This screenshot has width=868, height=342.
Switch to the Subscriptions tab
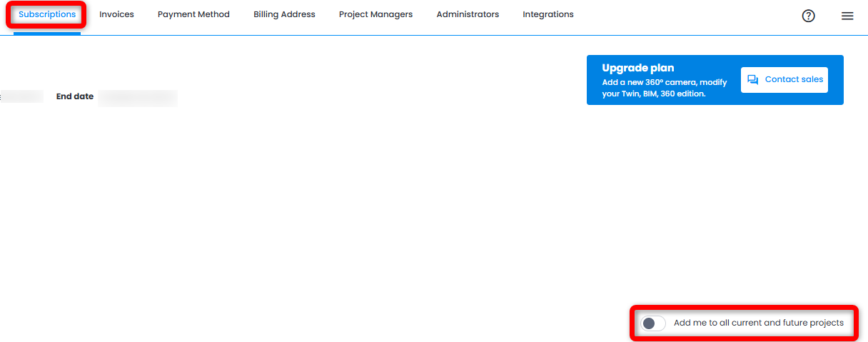pos(47,14)
